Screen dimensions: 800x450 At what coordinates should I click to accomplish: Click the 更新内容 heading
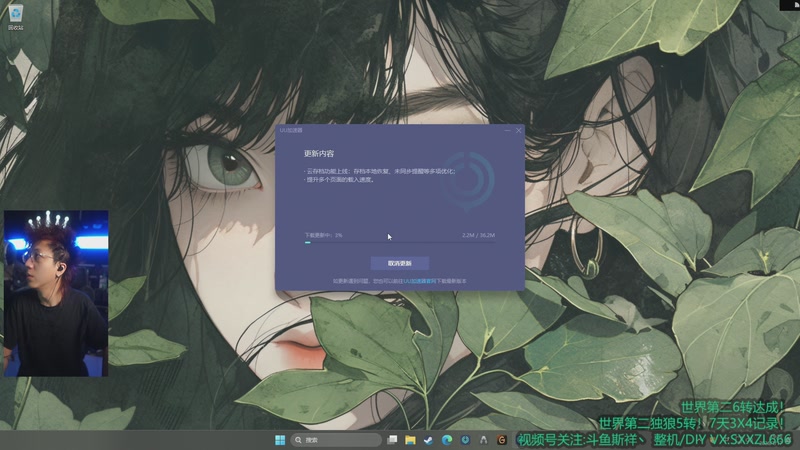point(319,154)
